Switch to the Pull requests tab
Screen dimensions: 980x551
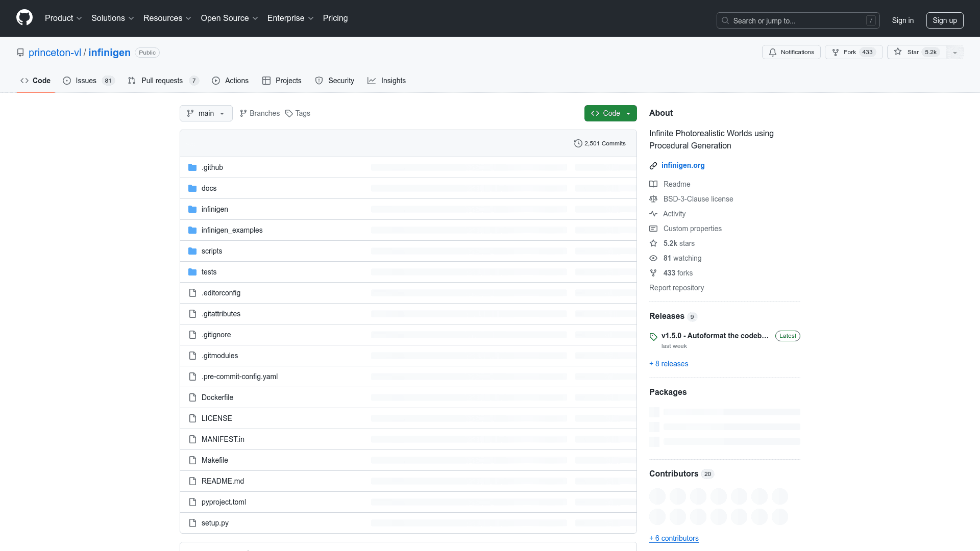[162, 81]
